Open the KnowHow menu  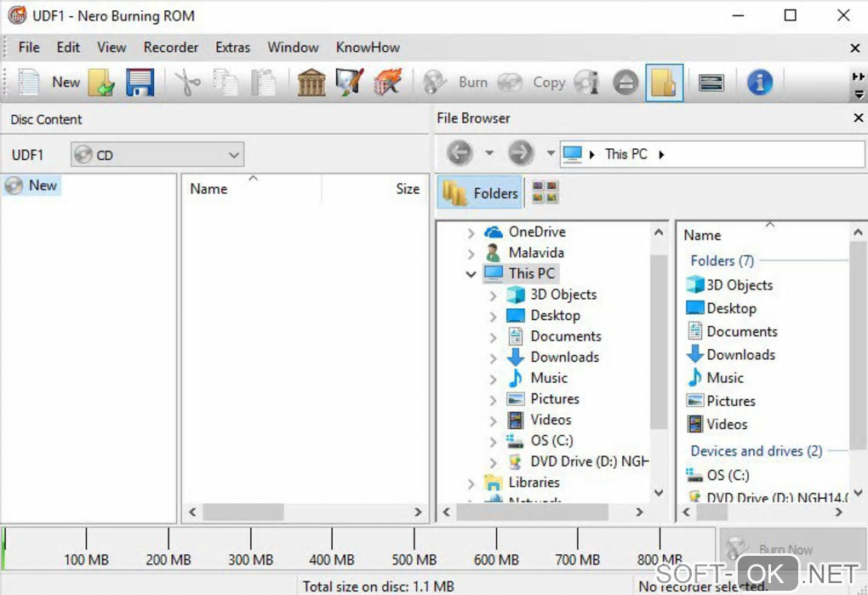(368, 48)
